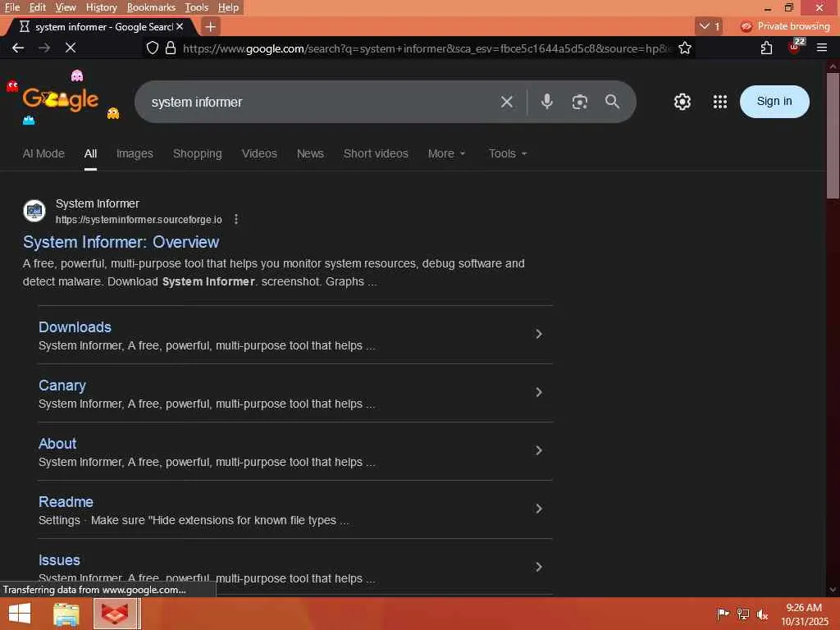Click the Private browsing indicator
This screenshot has width=840, height=630.
[x=785, y=26]
